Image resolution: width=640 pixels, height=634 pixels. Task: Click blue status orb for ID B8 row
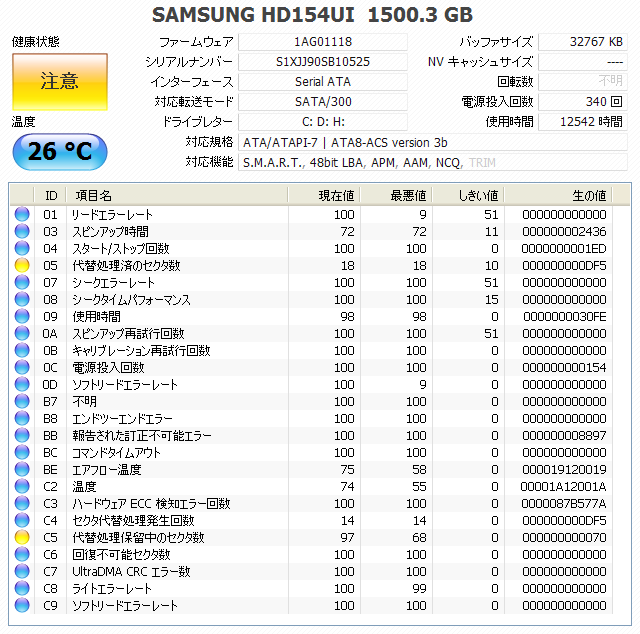(x=22, y=418)
